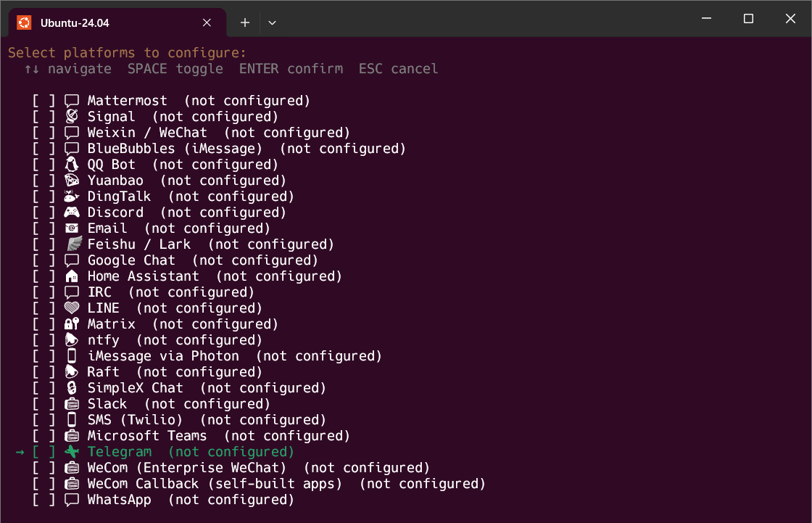
Task: Click the penguin icon next to QQ Bot
Action: (72, 165)
